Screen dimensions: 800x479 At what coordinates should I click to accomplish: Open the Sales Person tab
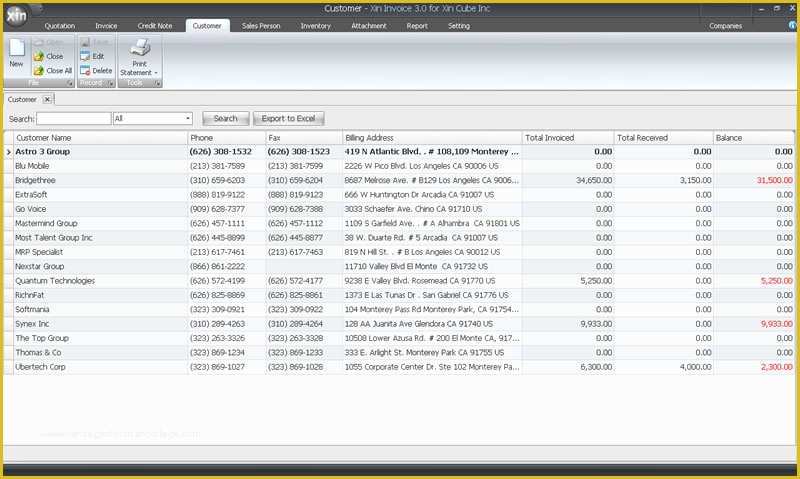(261, 26)
